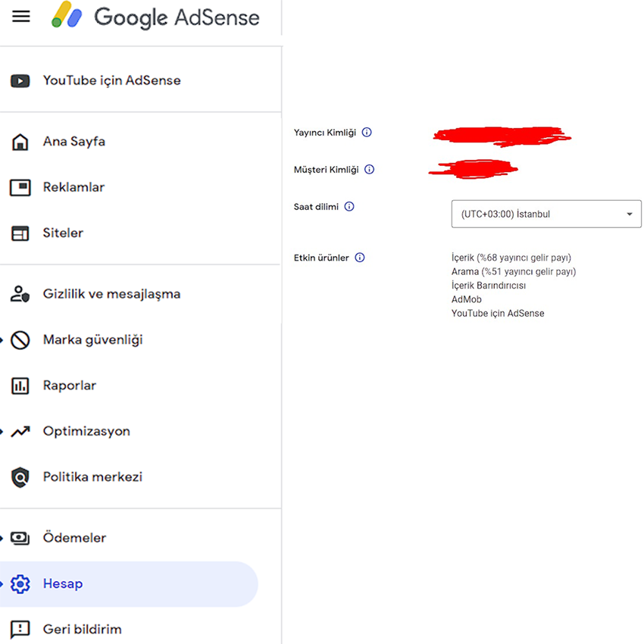Click the Reklamlar ads icon
This screenshot has height=644, width=644.
tap(20, 188)
